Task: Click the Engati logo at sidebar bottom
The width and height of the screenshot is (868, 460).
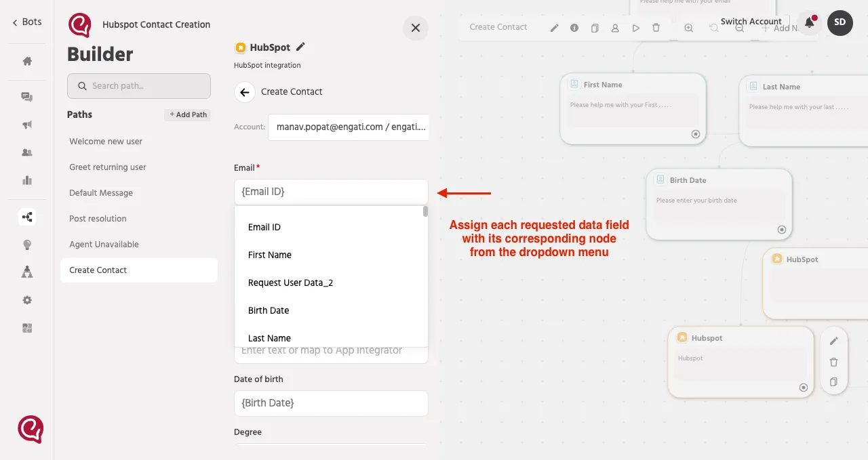Action: [x=31, y=430]
